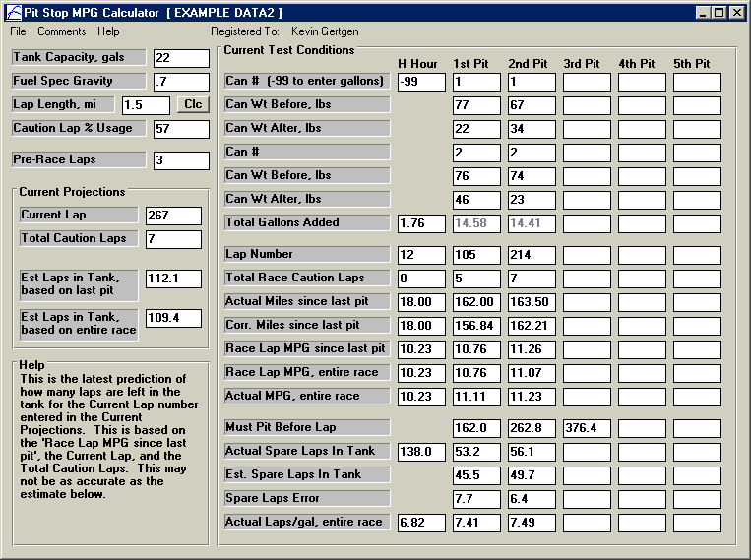This screenshot has width=751, height=560.
Task: Click 2nd Pit Est. Spare Laps value 49.7
Action: [532, 475]
